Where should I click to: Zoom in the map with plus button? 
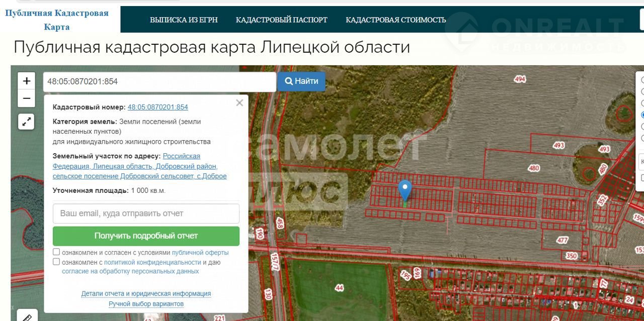[x=27, y=81]
